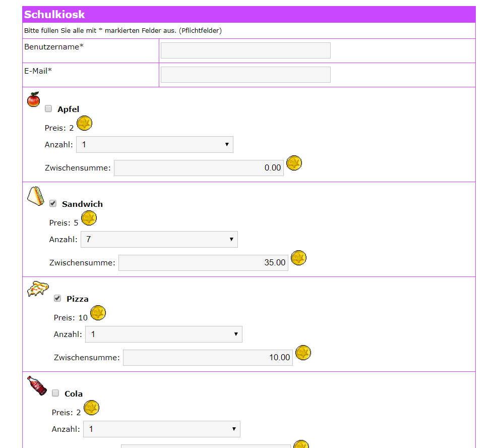The height and width of the screenshot is (448, 496).
Task: Click gold coin next to Pizza price
Action: click(x=98, y=313)
